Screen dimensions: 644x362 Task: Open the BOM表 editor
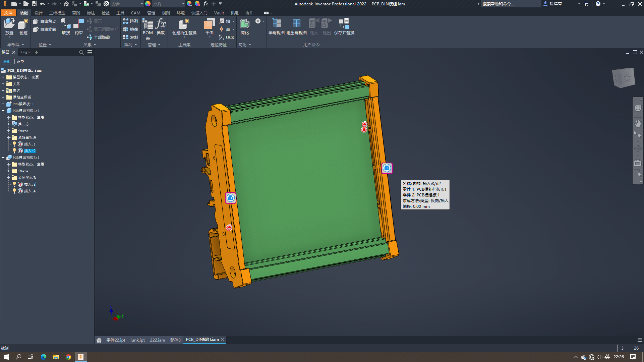point(148,28)
